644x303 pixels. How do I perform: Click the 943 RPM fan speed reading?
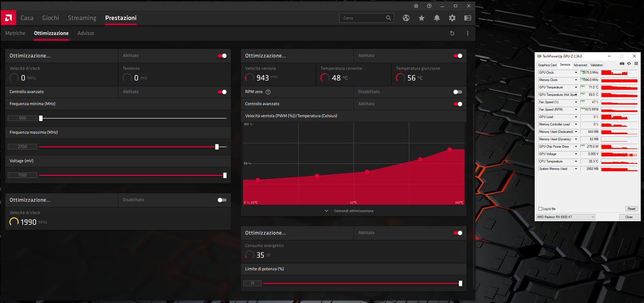pos(263,78)
